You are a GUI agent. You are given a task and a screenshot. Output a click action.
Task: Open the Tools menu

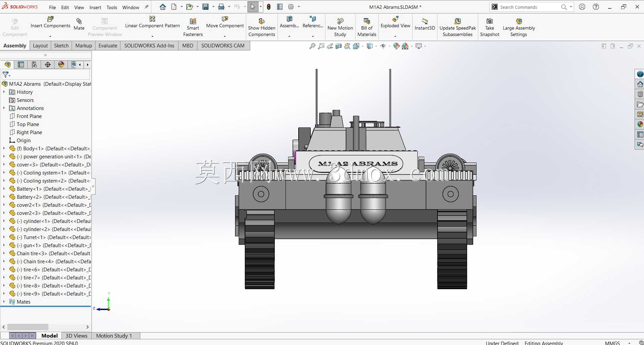112,7
